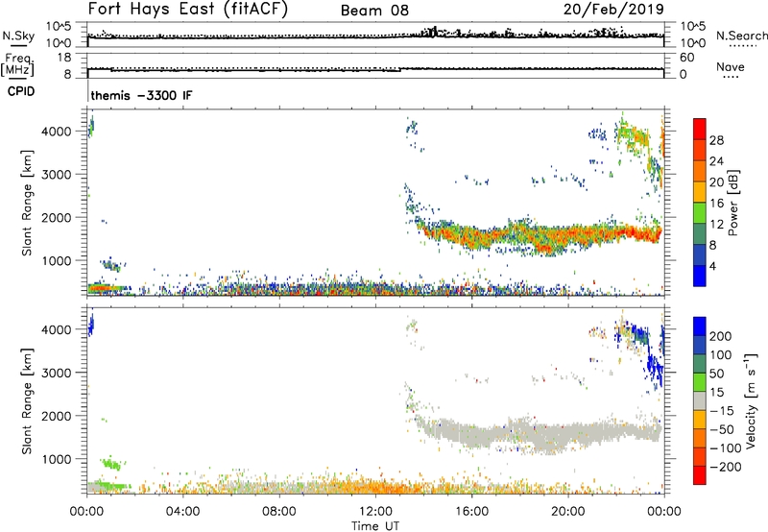768x532 pixels.
Task: Click the 'CPID' label
Action: click(21, 91)
